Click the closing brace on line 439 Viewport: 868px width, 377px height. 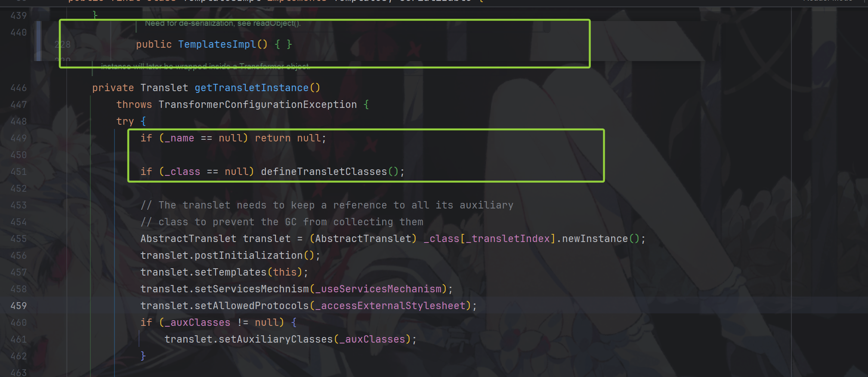coord(95,15)
